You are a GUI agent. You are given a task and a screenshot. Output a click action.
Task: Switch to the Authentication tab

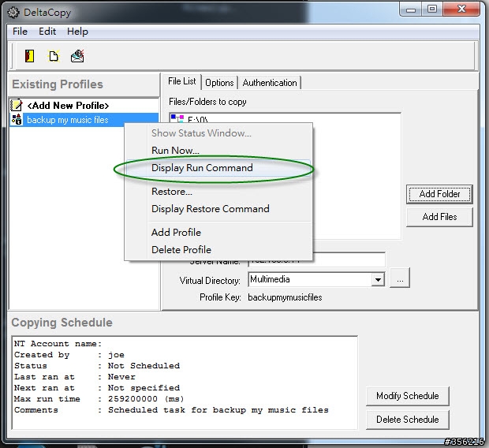point(270,83)
